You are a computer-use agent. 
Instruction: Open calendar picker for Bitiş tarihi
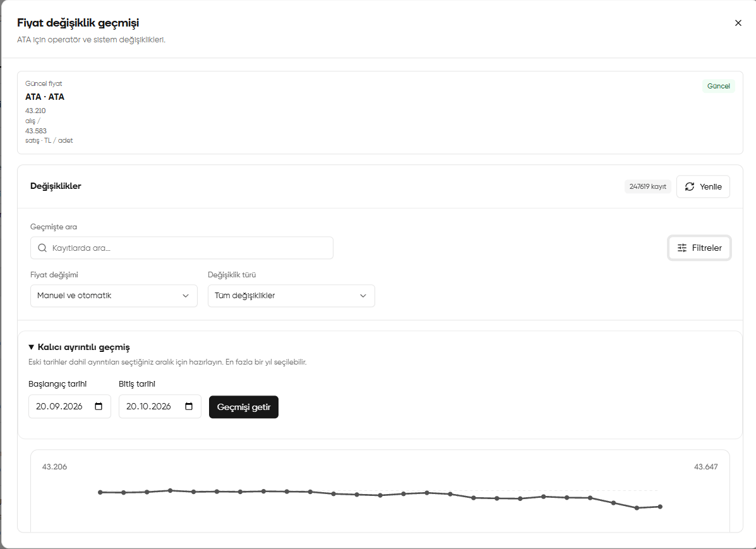click(189, 406)
